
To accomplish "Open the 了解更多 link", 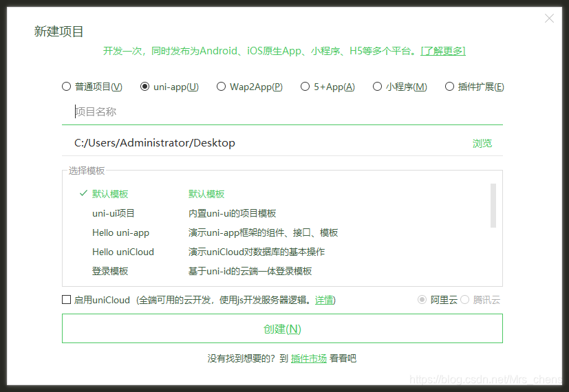I will pos(443,51).
